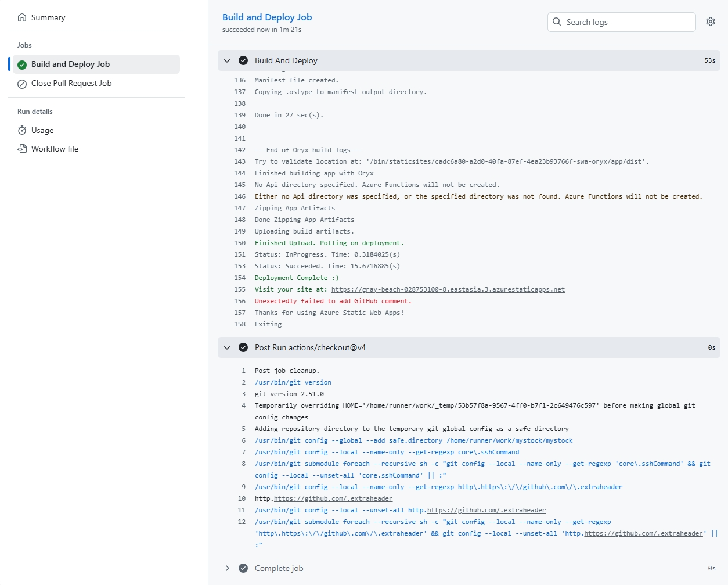Open log settings gear icon
Screen dimensions: 728x585
(710, 21)
